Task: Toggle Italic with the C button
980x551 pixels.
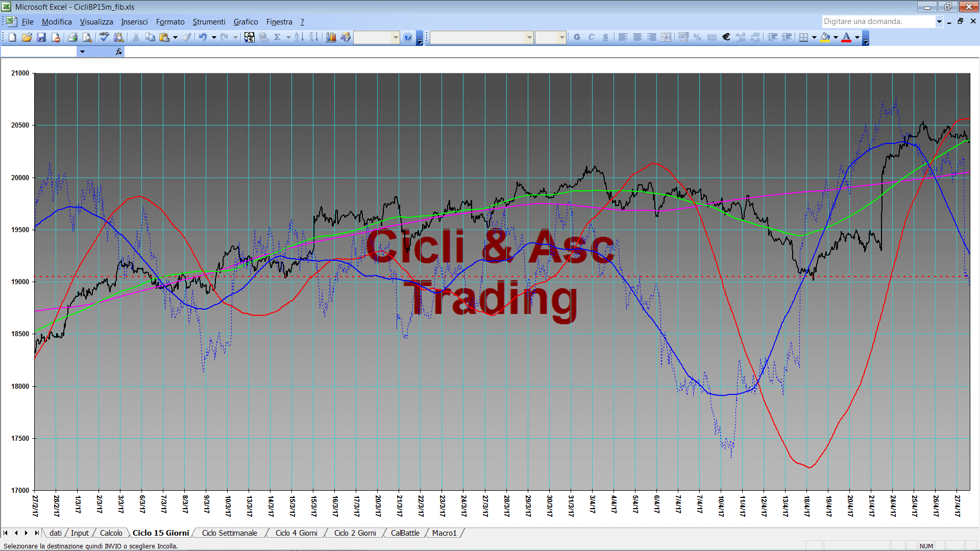Action: 592,37
